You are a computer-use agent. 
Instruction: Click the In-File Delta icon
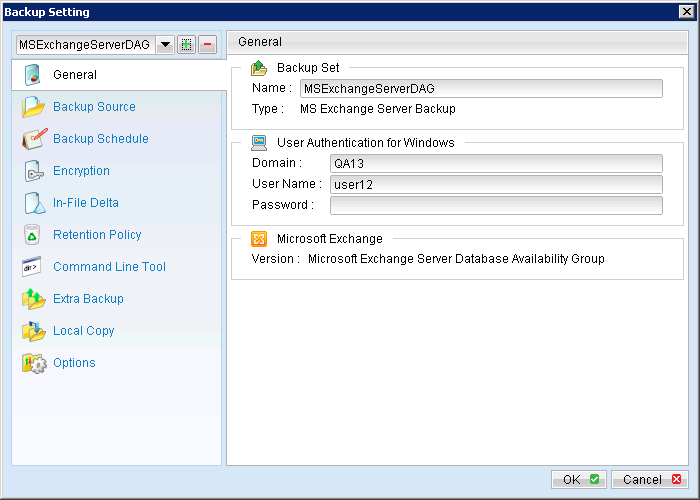pos(35,203)
